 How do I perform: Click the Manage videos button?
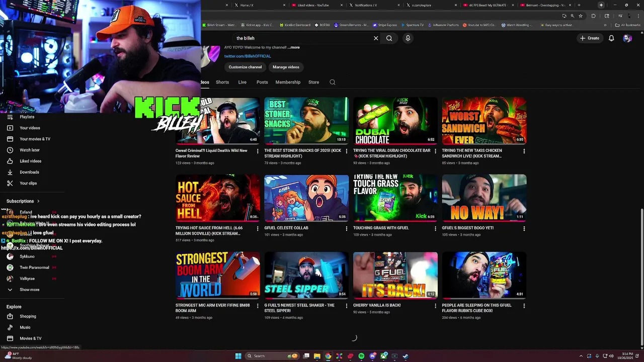tap(286, 67)
